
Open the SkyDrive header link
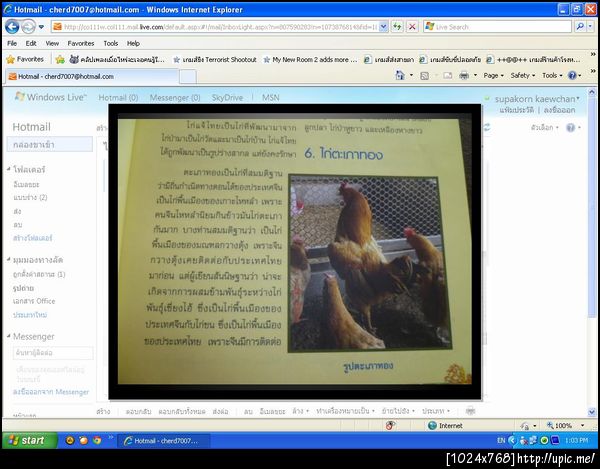point(227,98)
